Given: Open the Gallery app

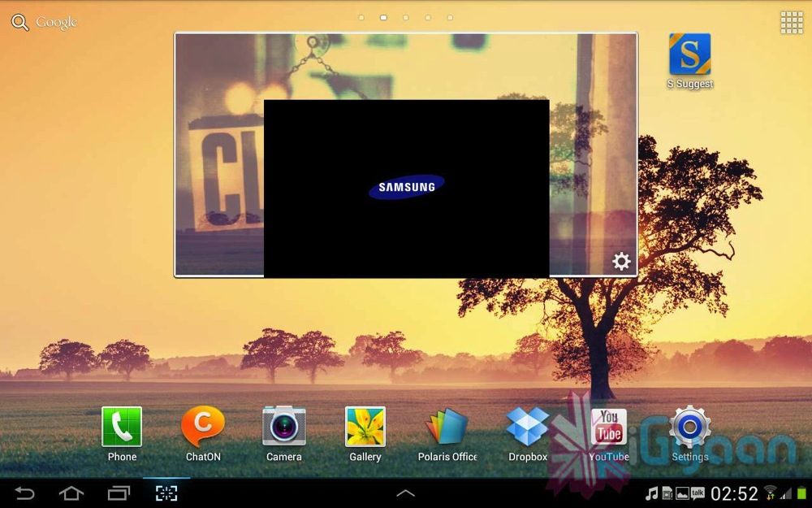Looking at the screenshot, I should pyautogui.click(x=365, y=428).
